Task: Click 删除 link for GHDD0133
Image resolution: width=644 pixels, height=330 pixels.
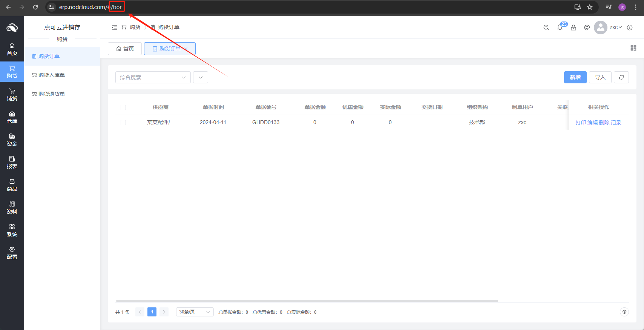Action: [x=604, y=123]
